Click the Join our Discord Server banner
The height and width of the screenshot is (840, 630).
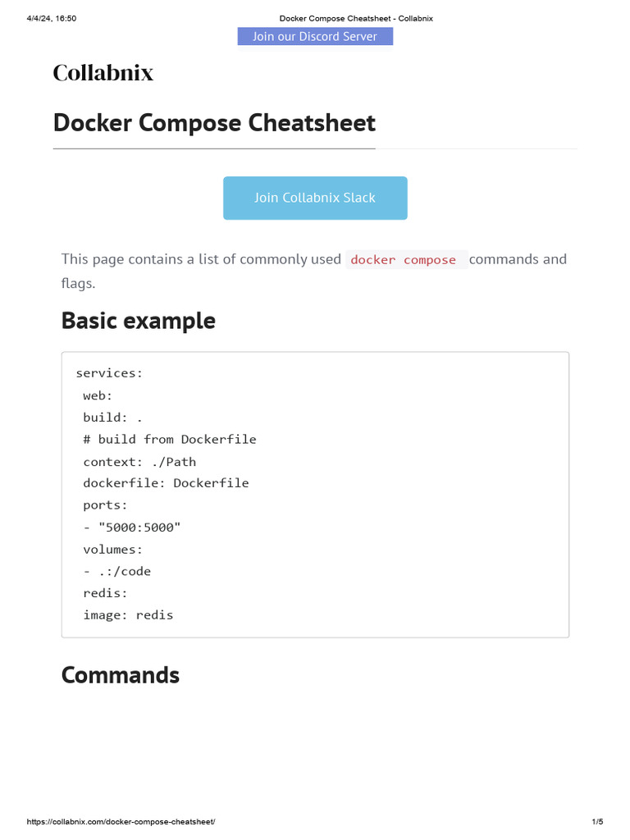click(x=315, y=37)
